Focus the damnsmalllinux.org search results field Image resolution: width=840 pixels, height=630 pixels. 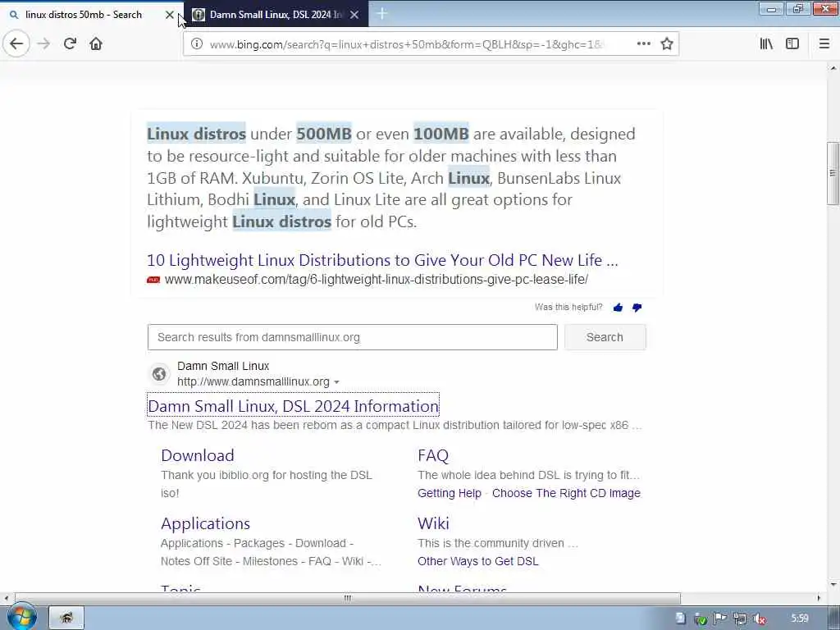tap(353, 337)
